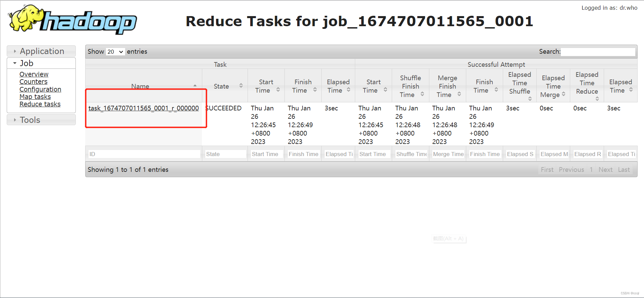Open the Show entries count dropdown
Image resolution: width=644 pixels, height=298 pixels.
(x=115, y=52)
